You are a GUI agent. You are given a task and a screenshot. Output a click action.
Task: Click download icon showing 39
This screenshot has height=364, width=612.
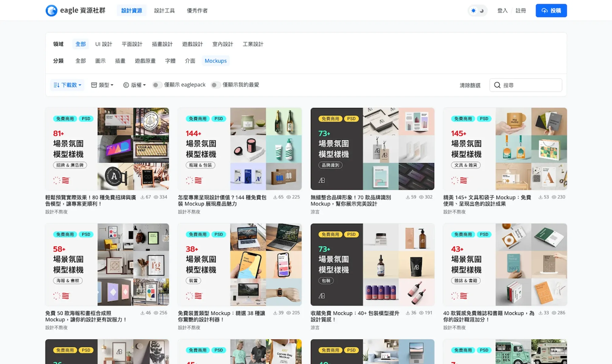tap(275, 313)
